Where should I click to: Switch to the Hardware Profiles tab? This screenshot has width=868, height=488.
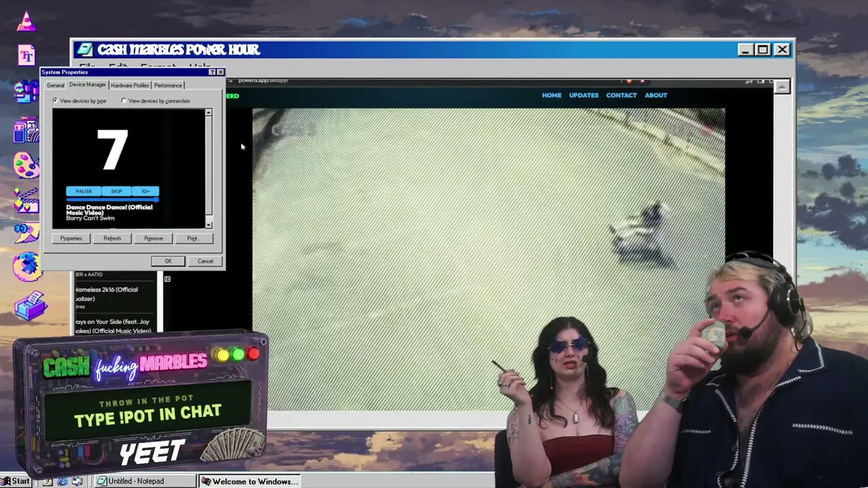[130, 85]
